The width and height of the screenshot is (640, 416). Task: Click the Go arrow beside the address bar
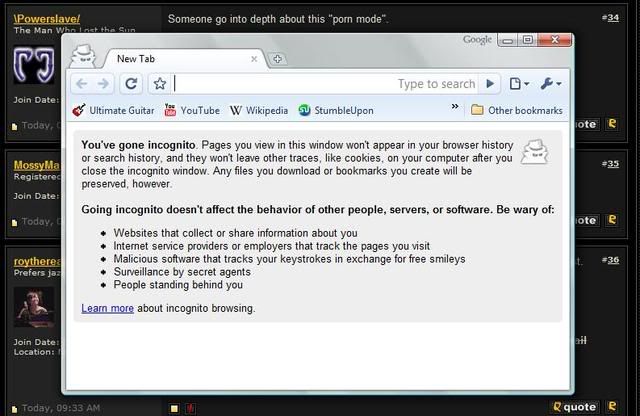point(490,84)
